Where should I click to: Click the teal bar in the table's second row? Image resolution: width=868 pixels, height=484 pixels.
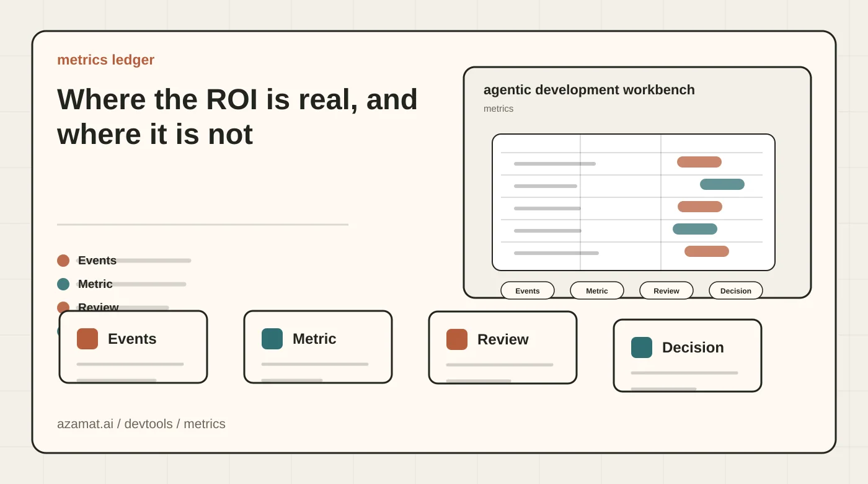pyautogui.click(x=722, y=184)
